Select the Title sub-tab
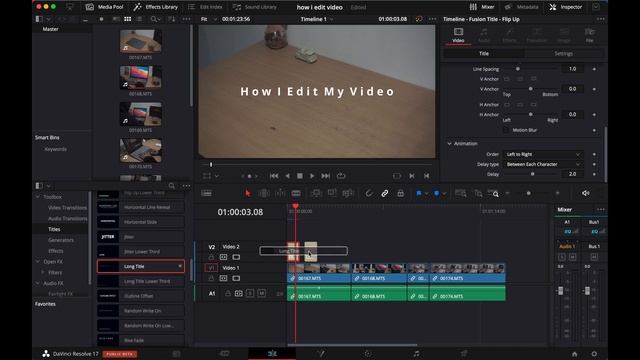 click(x=484, y=53)
